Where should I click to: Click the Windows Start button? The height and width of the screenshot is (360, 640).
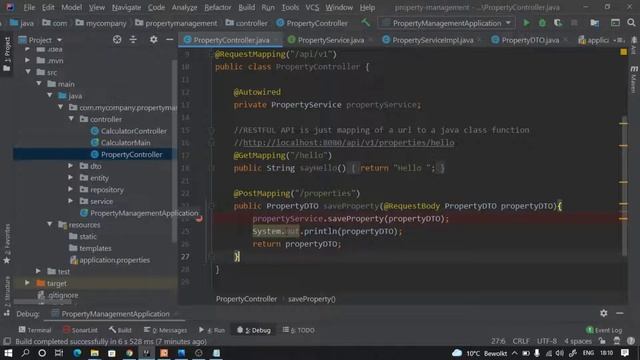coord(8,353)
